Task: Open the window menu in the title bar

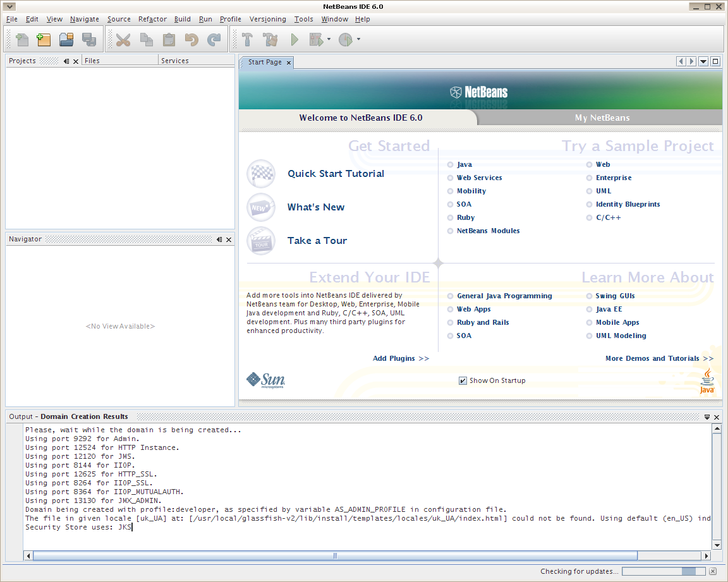Action: (9, 6)
